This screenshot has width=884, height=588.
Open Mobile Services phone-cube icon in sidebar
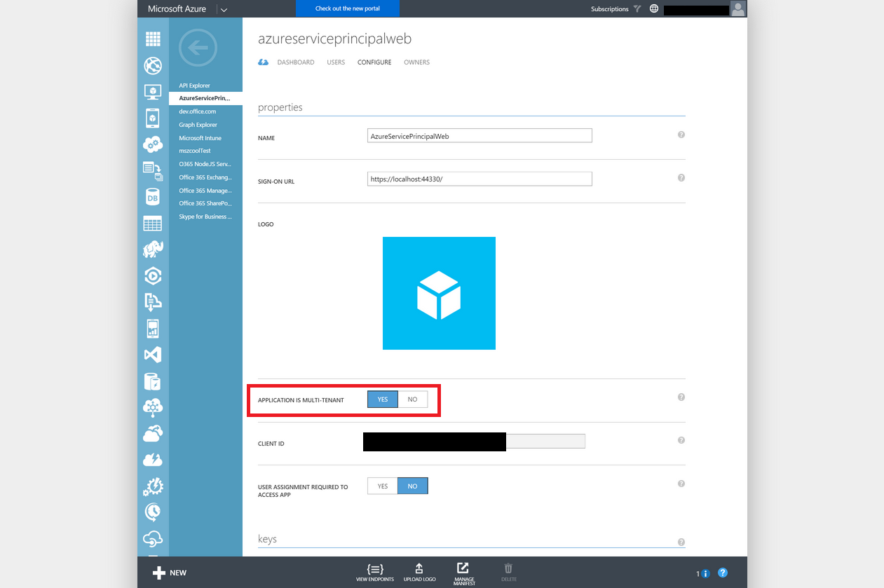click(x=153, y=118)
